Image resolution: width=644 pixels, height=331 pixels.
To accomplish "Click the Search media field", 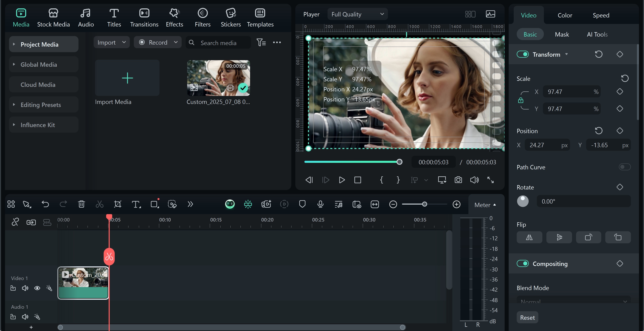I will tap(218, 42).
